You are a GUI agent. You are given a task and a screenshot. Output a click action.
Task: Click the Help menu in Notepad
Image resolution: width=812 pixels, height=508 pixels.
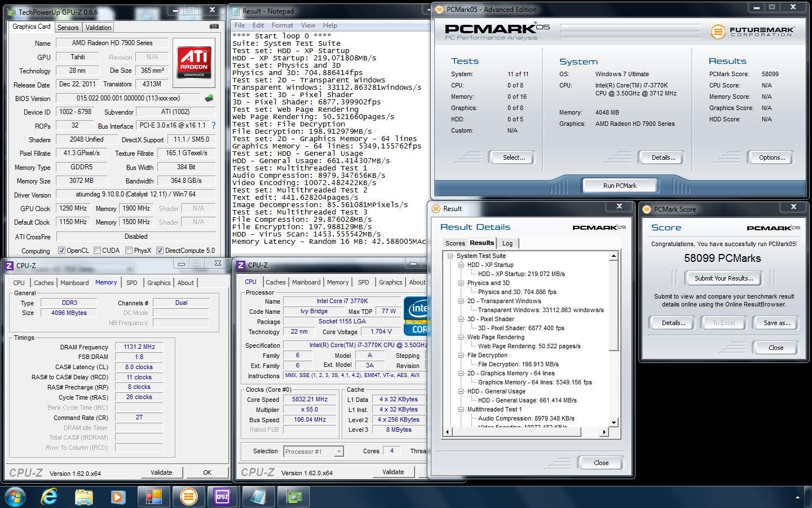330,25
